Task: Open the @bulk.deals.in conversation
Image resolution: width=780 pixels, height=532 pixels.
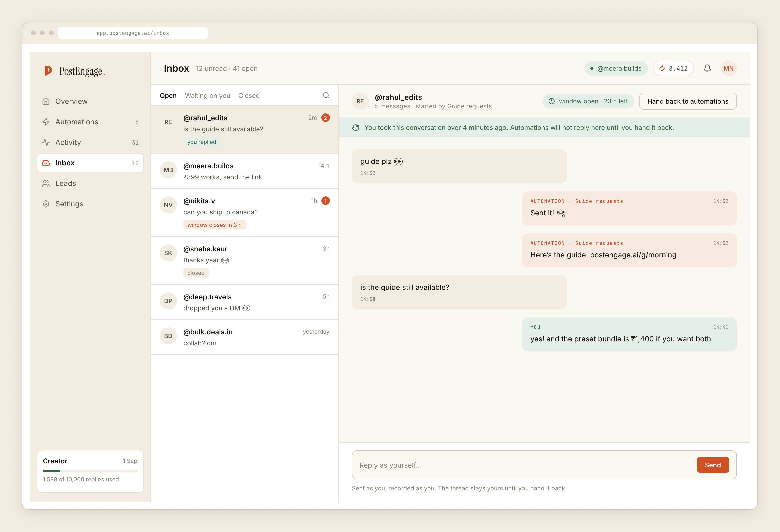Action: pyautogui.click(x=245, y=337)
